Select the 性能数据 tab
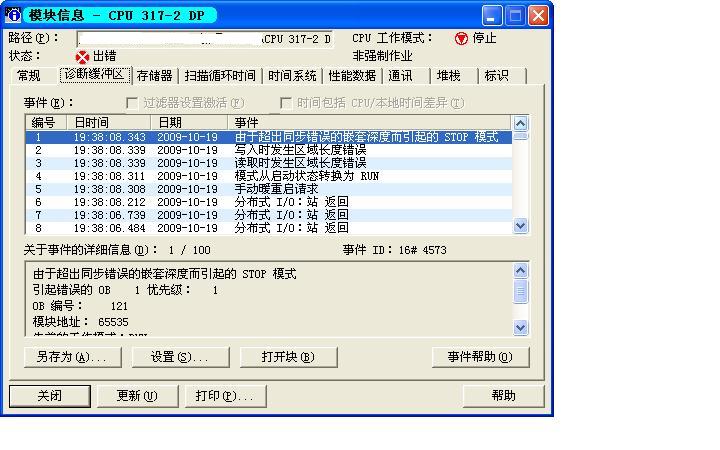This screenshot has height=450, width=720. click(352, 76)
